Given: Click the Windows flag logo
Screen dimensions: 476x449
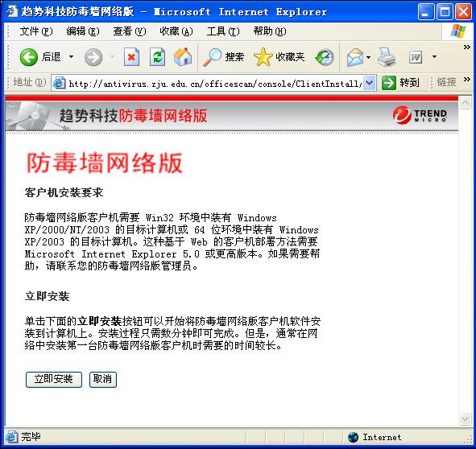Looking at the screenshot, I should [x=458, y=31].
